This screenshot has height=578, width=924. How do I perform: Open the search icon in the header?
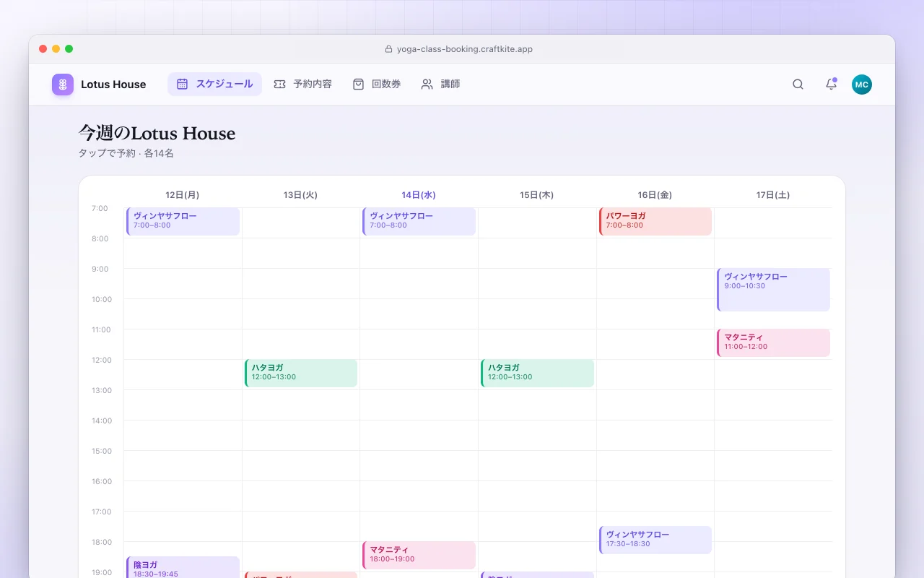click(x=798, y=85)
